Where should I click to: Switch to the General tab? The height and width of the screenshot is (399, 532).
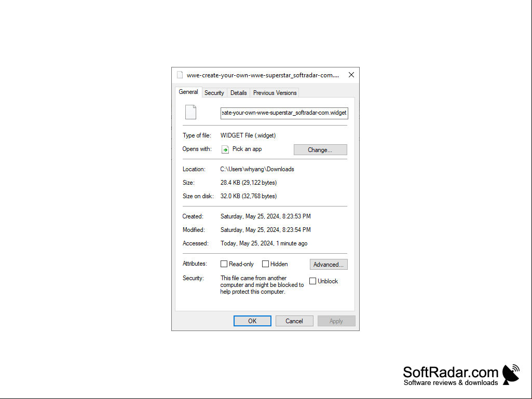(x=188, y=92)
